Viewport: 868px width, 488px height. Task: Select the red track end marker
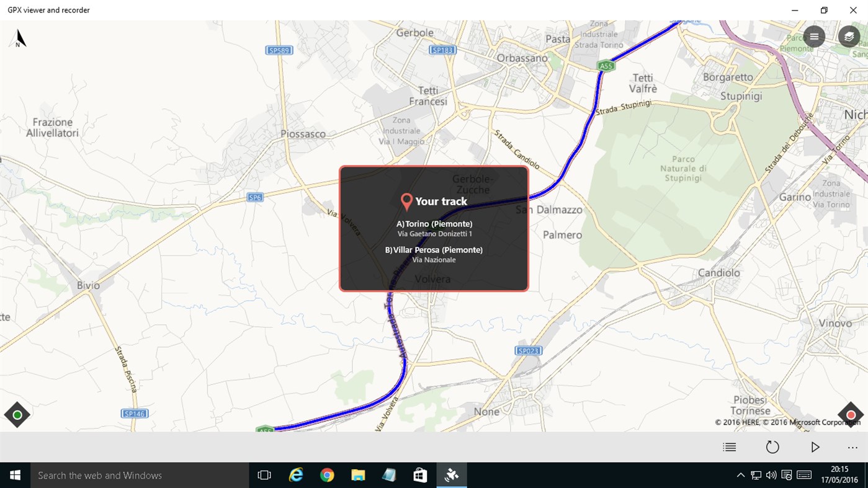click(851, 414)
